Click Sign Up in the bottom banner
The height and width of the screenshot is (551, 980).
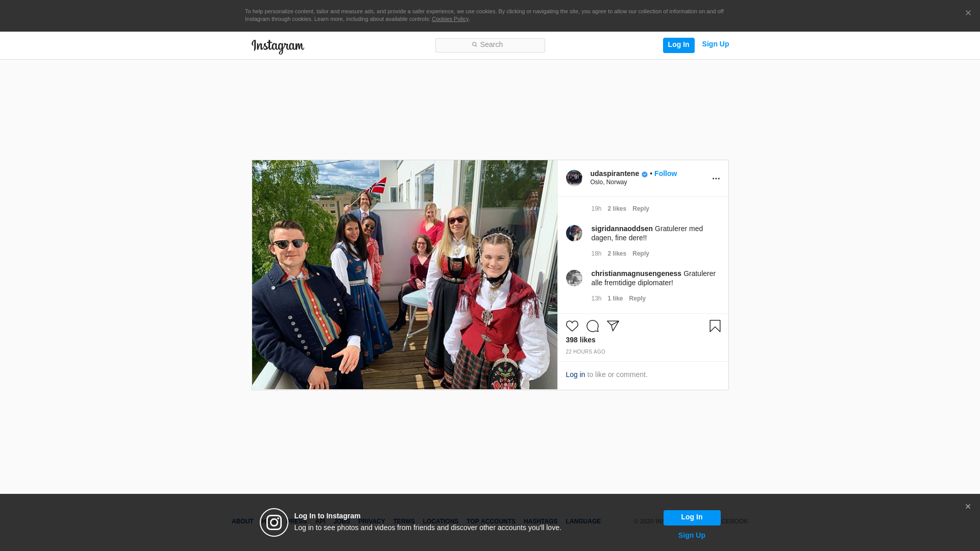coord(692,535)
